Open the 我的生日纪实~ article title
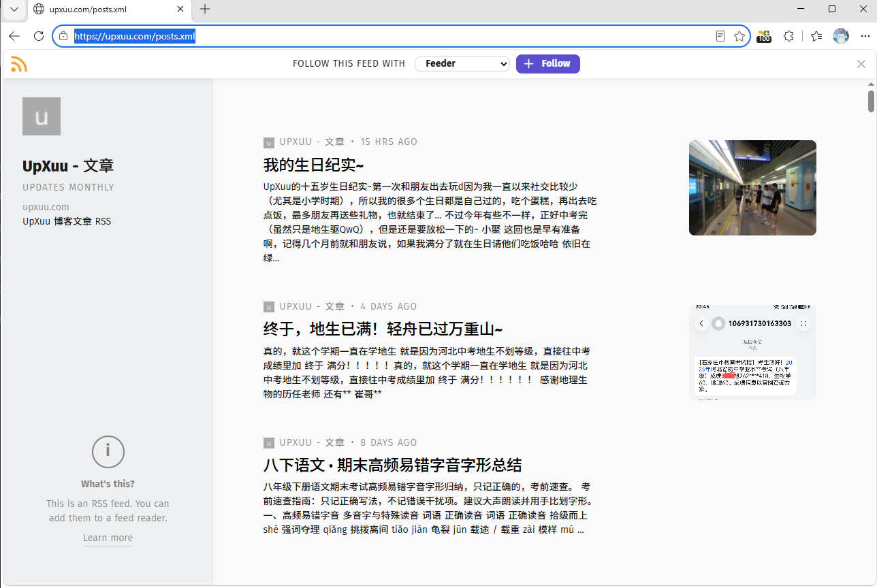 [314, 165]
